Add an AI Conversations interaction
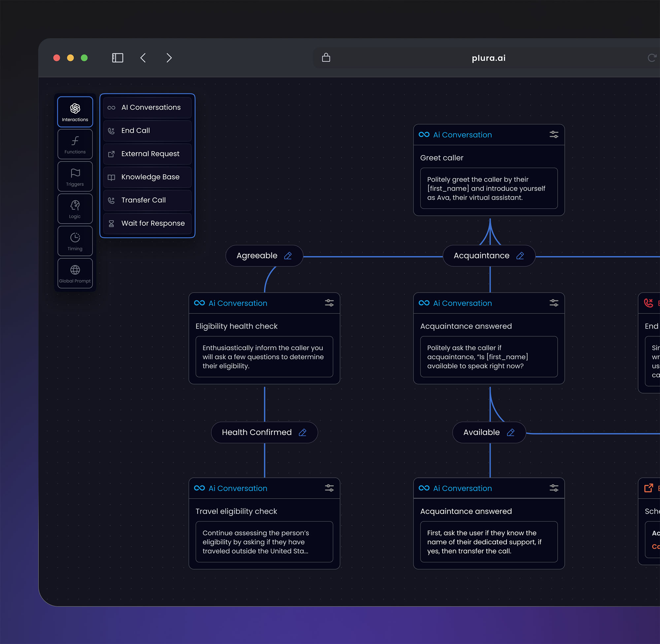This screenshot has width=660, height=644. click(148, 108)
